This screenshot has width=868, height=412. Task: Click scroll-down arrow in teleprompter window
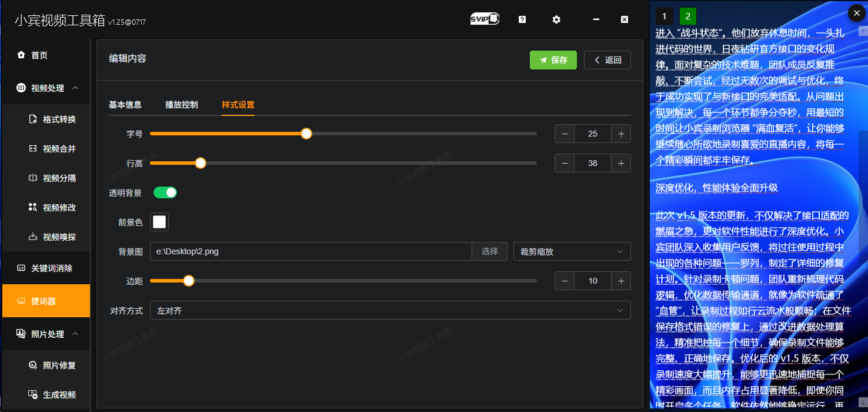click(x=863, y=403)
